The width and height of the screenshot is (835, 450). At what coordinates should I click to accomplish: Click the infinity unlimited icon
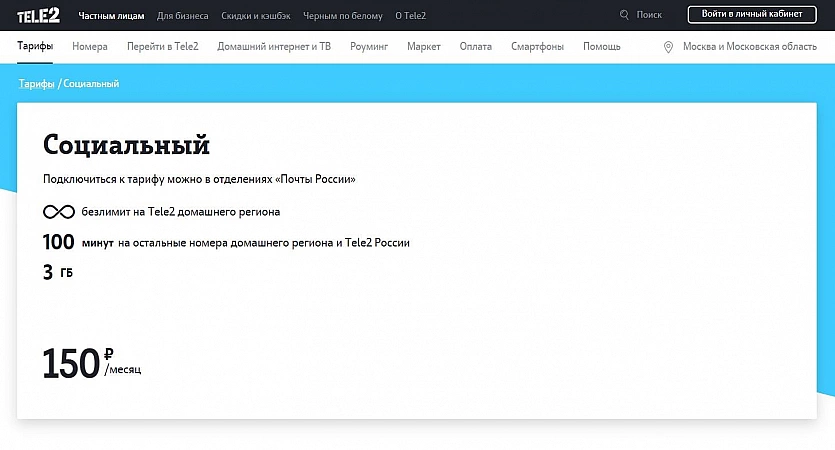coord(59,212)
